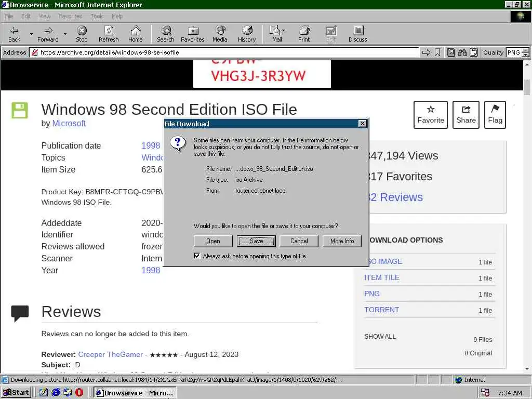The width and height of the screenshot is (532, 399).
Task: Open the File menu
Action: pos(9,16)
